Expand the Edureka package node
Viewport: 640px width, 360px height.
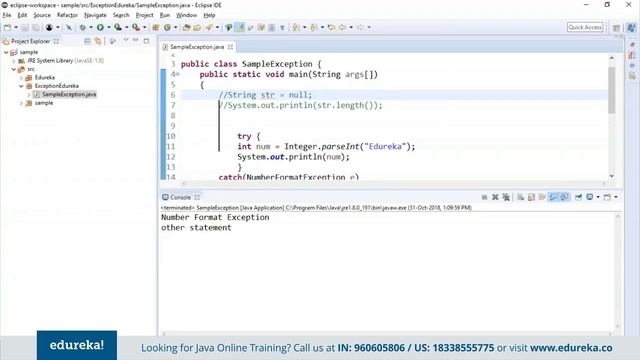[21, 78]
